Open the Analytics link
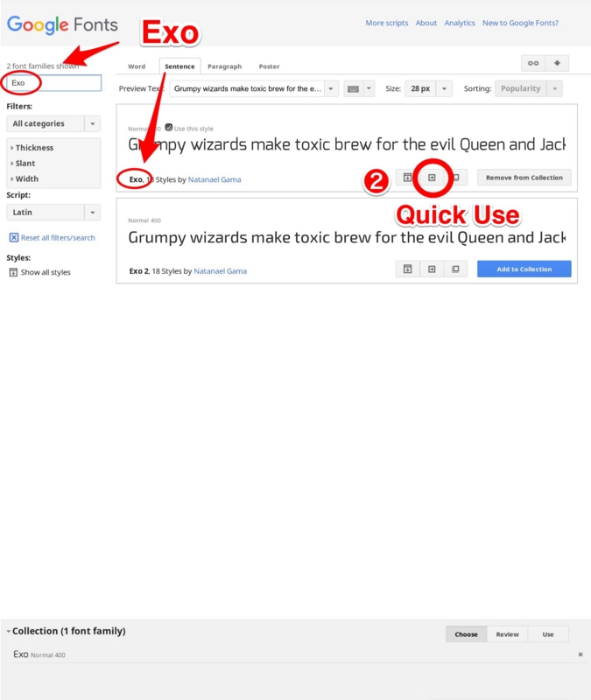The height and width of the screenshot is (700, 591). (460, 23)
